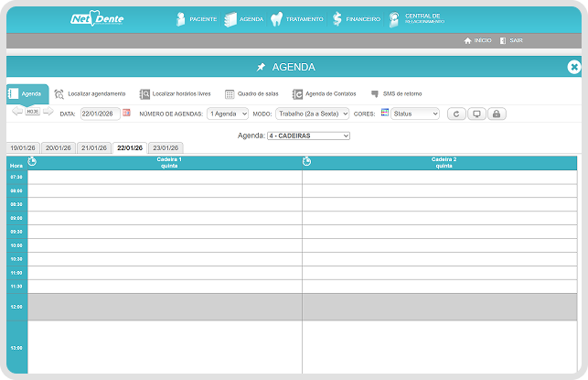Viewport: 588px width, 380px height.
Task: Click the refresh agenda button
Action: pyautogui.click(x=457, y=114)
